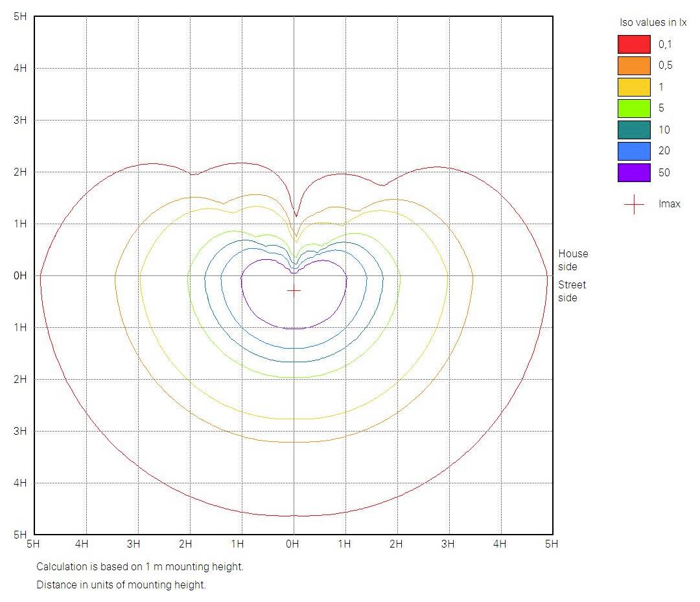Click horizontal axis '4H' right of 0H

500,544
